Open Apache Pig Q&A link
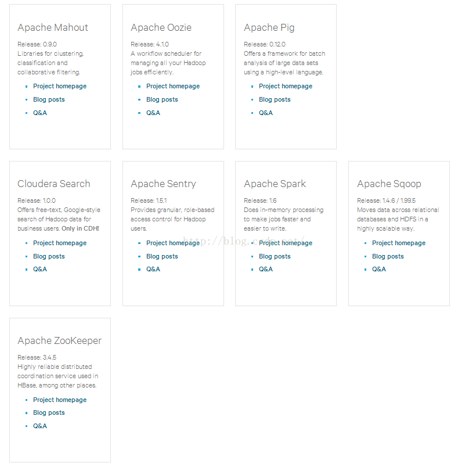Viewport: 476px width, 470px height. (x=266, y=113)
